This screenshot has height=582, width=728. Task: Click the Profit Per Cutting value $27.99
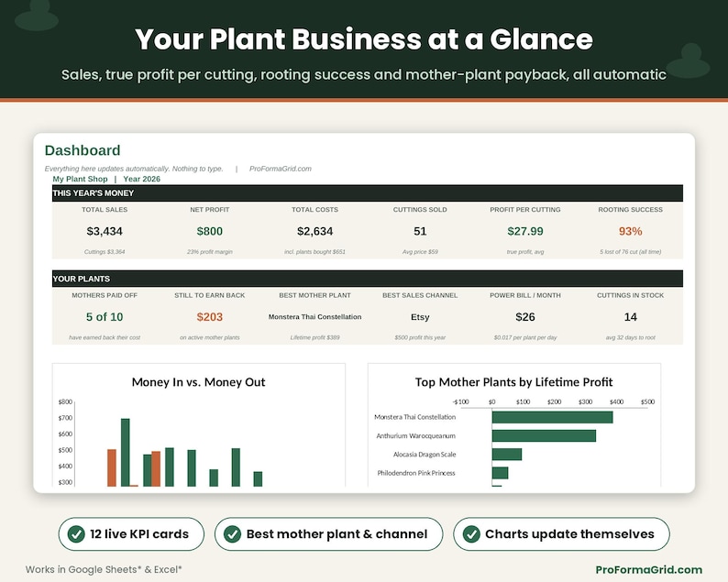525,231
